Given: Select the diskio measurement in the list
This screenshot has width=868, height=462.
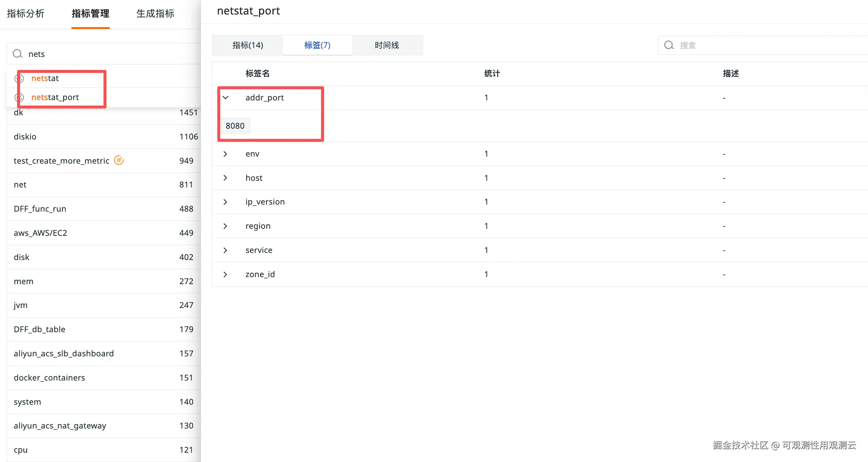Looking at the screenshot, I should 25,137.
